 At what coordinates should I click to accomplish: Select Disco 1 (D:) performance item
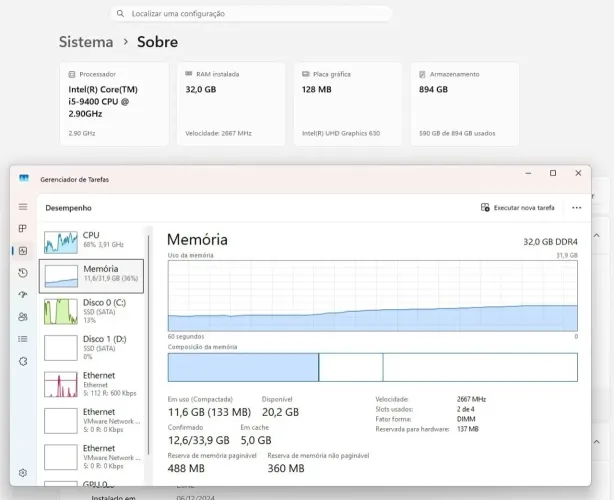[91, 348]
